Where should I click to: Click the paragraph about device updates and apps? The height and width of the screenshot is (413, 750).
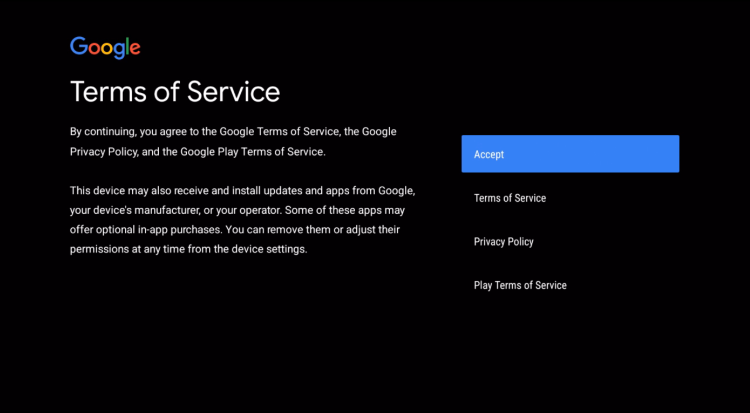240,219
